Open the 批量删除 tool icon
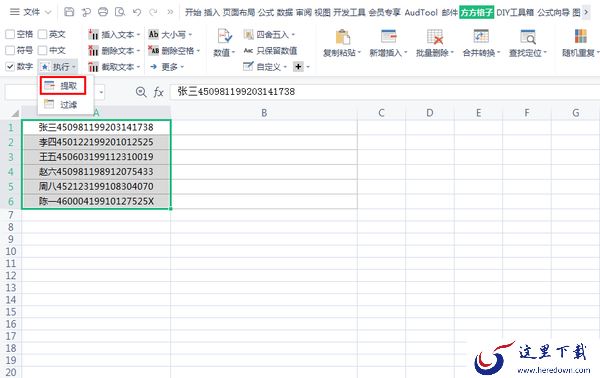Viewport: 600px width, 378px height. [x=435, y=37]
